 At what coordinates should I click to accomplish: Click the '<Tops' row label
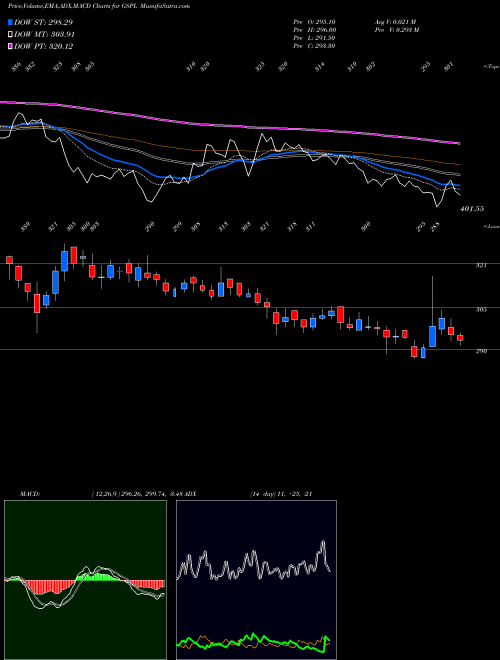coord(491,67)
